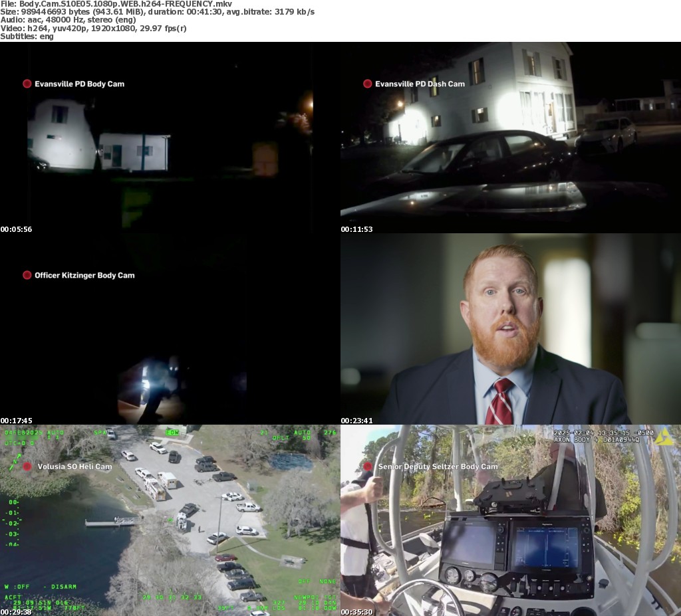Click the Evansville PD Dash Cam caption
Image resolution: width=681 pixels, height=616 pixels.
pyautogui.click(x=420, y=84)
